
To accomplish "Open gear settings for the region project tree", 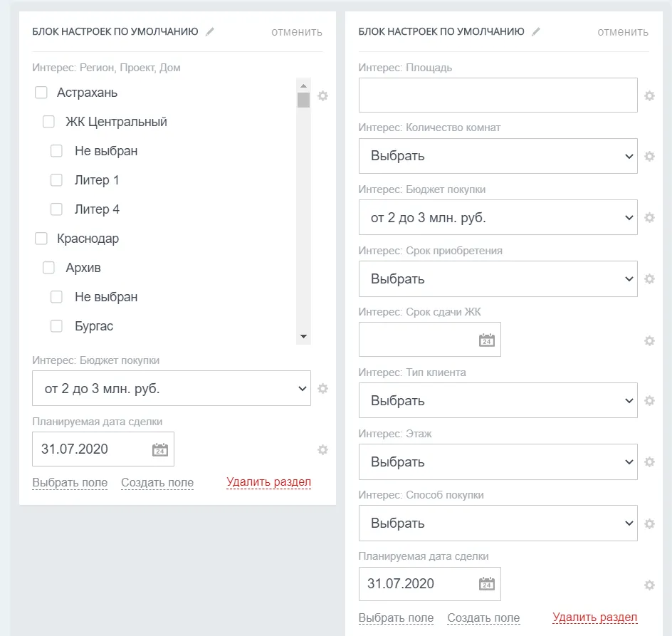I will coord(322,95).
